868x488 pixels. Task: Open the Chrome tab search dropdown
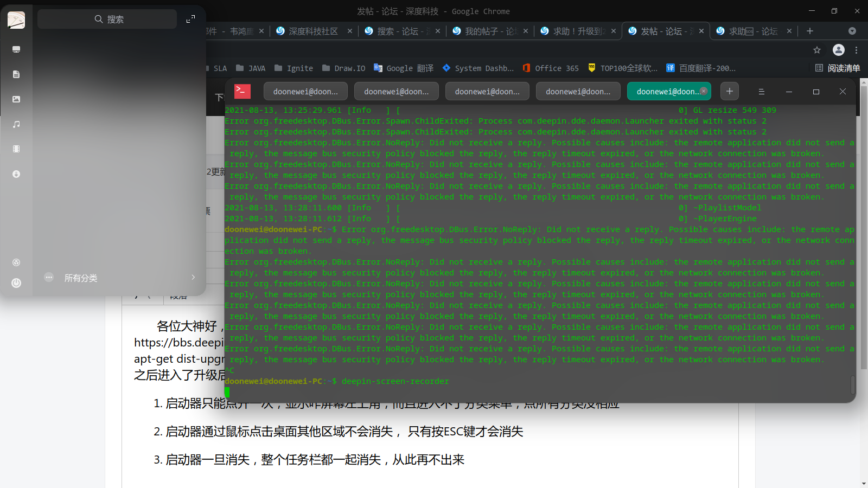pos(852,31)
